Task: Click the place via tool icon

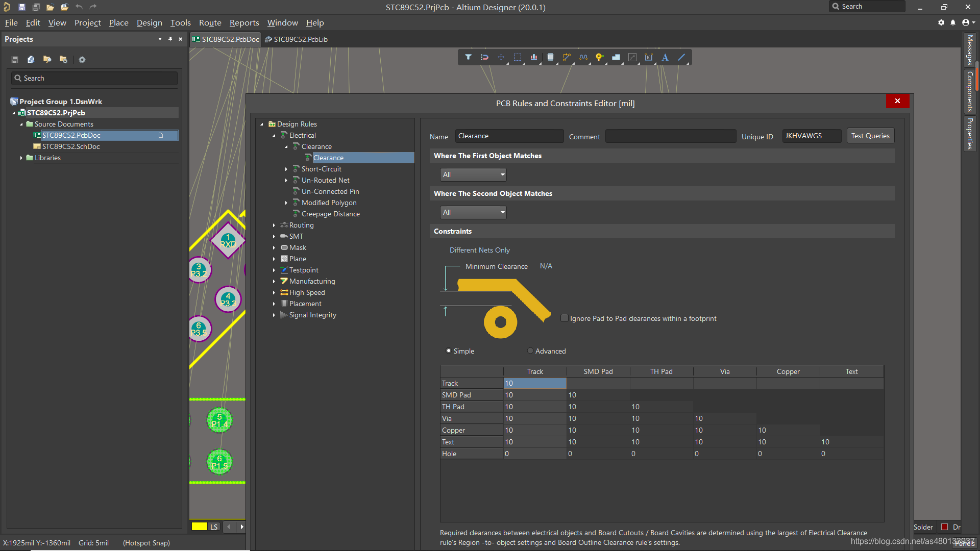Action: point(599,57)
